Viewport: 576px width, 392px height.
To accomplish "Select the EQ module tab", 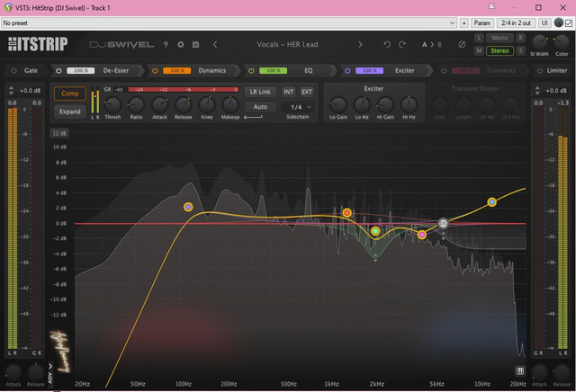I will [309, 70].
